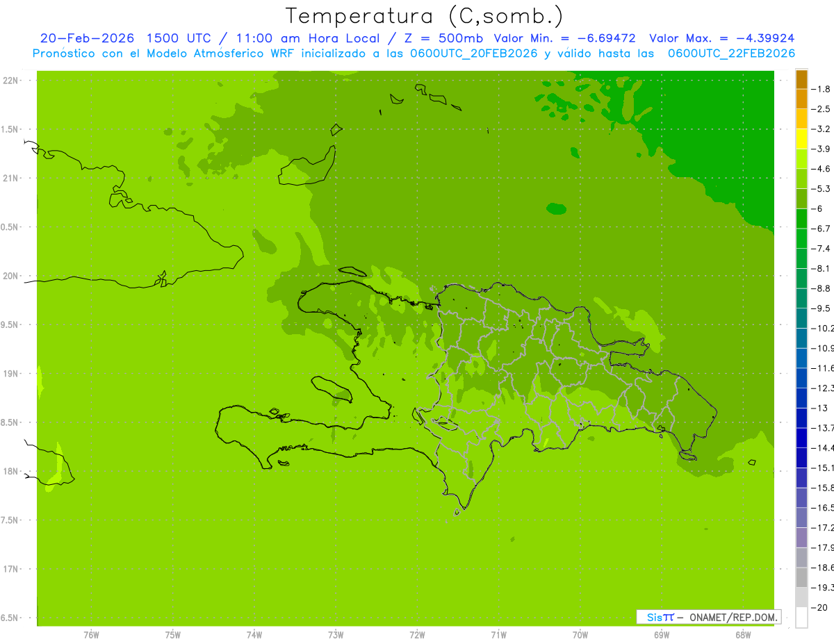Click the legend swatch between -5.3 and -6
The height and width of the screenshot is (644, 834).
click(801, 199)
